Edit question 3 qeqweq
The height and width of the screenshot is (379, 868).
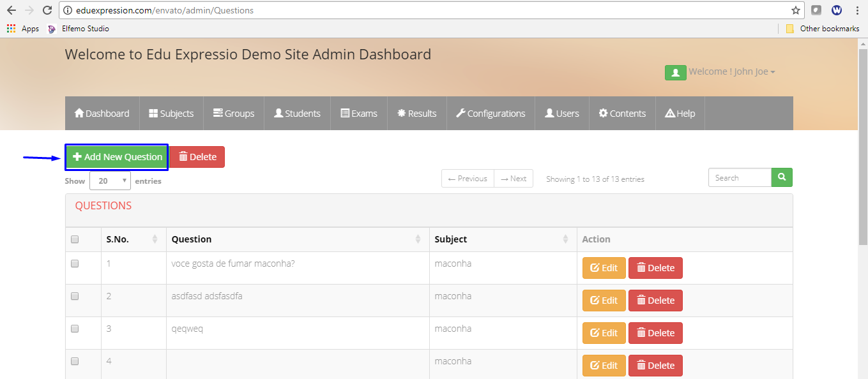(x=604, y=333)
